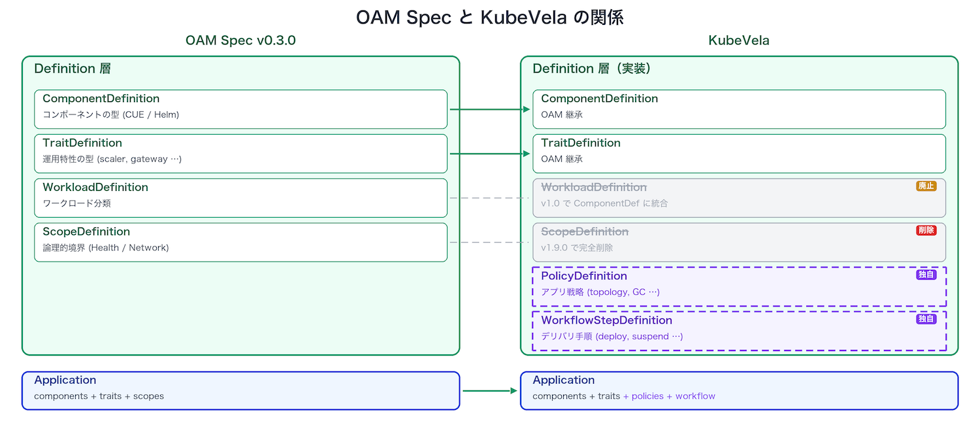Viewport: 980px width, 423px height.
Task: Select the dashed PolicyDefinition box
Action: point(739,286)
